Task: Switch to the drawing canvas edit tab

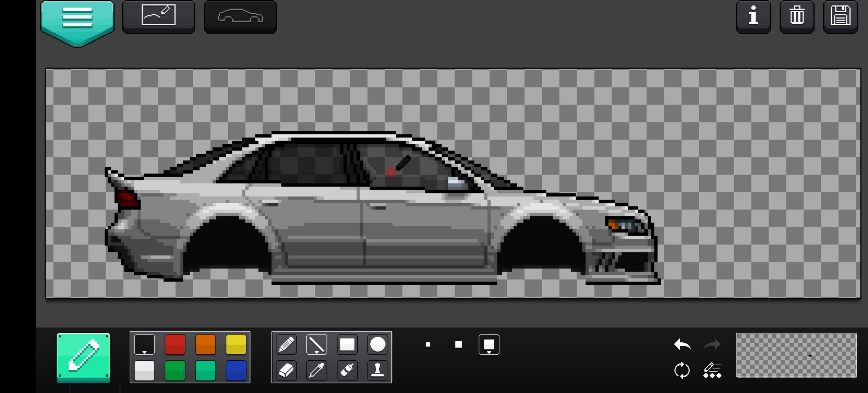Action: click(158, 17)
